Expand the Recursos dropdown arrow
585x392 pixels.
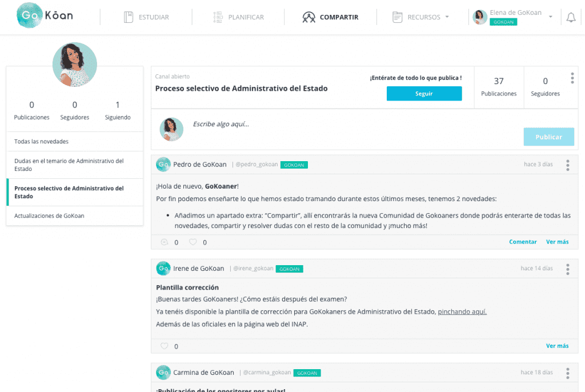447,17
